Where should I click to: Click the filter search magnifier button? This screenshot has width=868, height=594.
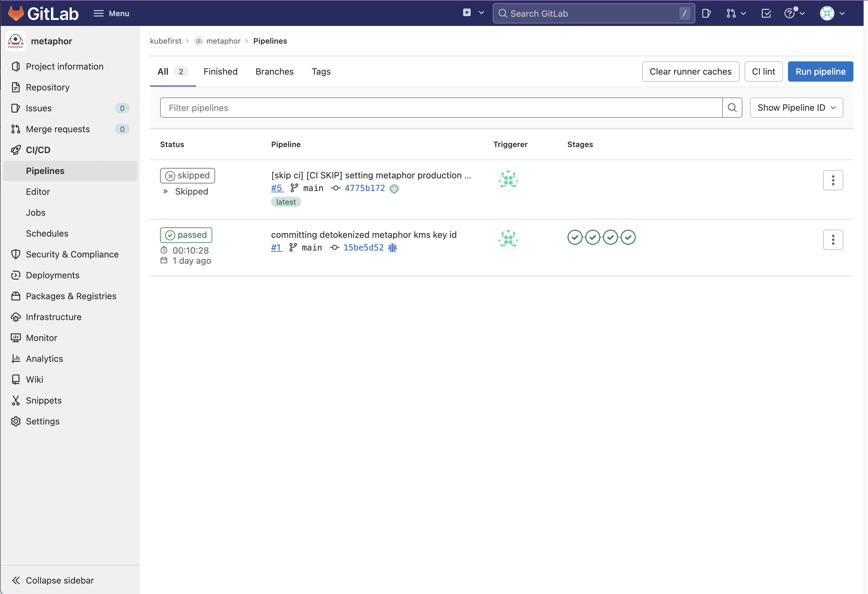click(732, 108)
